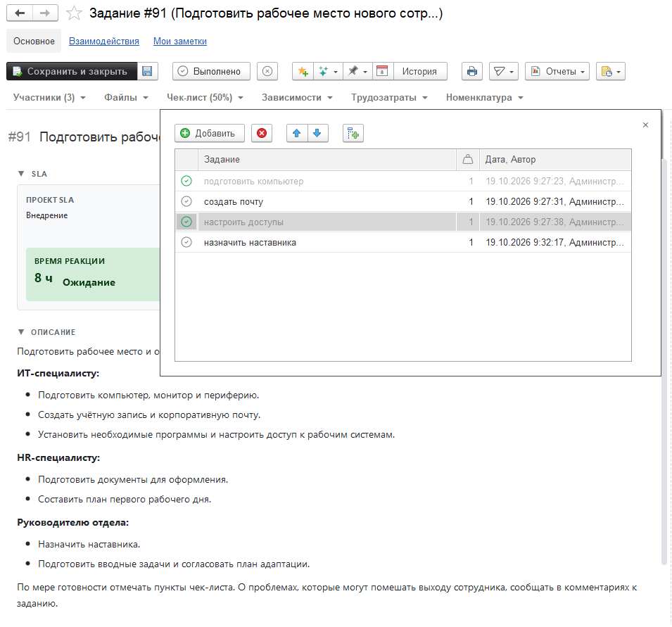
Task: Print the task using the printer icon
Action: coord(472,71)
